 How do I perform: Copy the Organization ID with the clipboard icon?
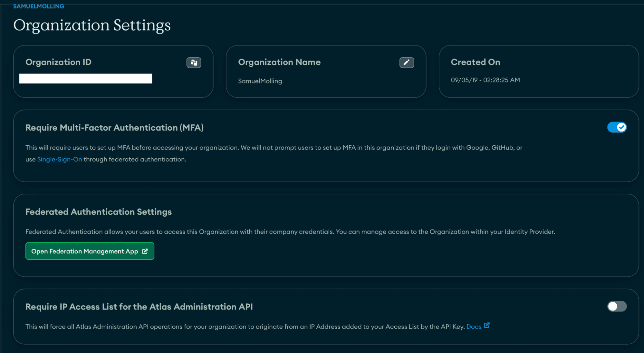click(193, 63)
